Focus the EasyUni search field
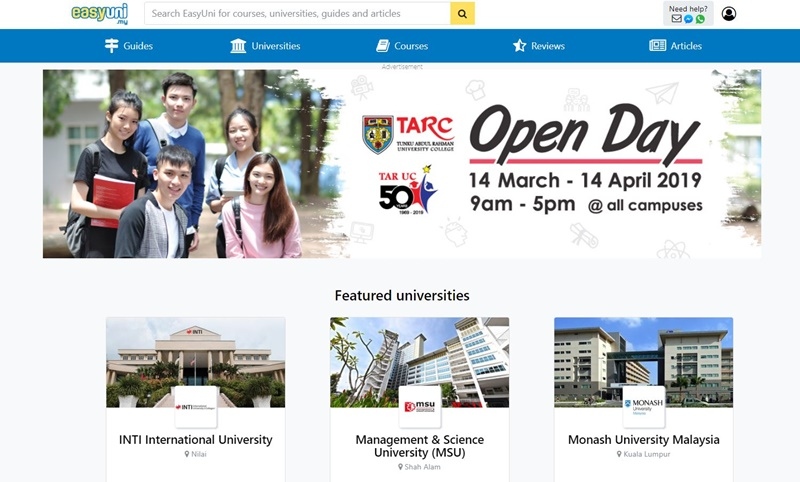The width and height of the screenshot is (800, 482). click(297, 14)
